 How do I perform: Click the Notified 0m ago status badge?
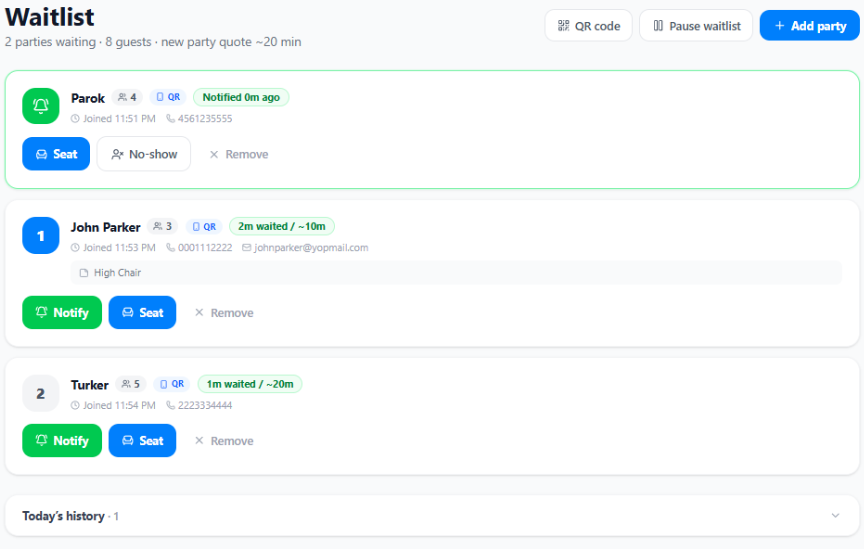coord(241,97)
